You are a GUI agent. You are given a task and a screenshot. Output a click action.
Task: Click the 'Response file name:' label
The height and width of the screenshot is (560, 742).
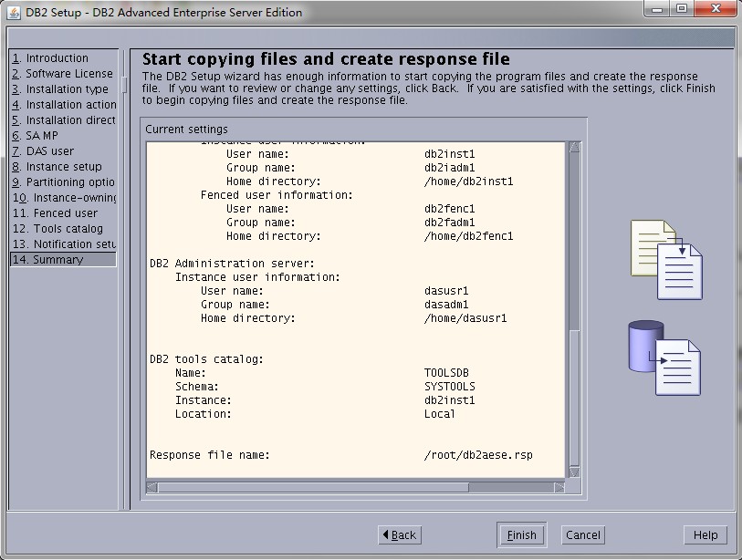[210, 455]
